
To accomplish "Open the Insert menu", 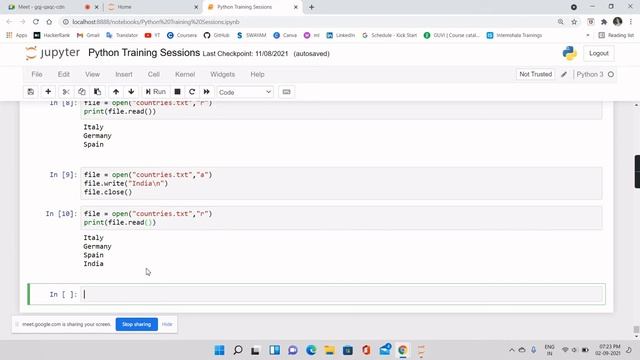I will pos(124,74).
